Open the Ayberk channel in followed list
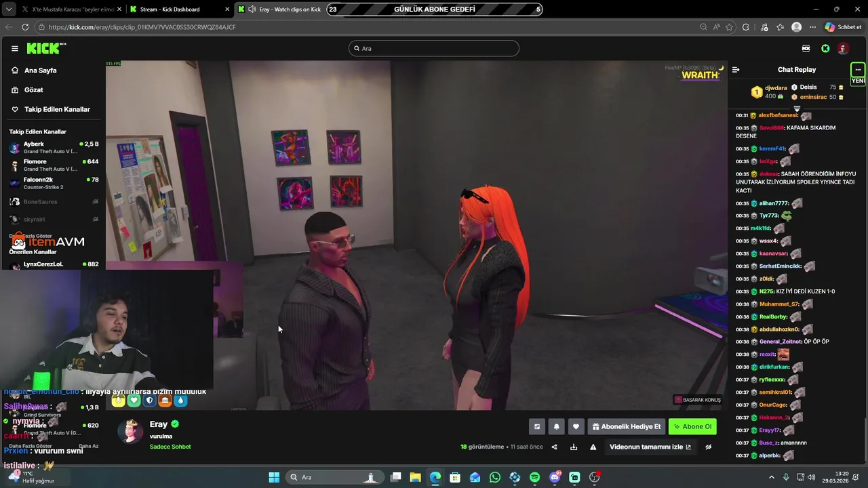This screenshot has width=868, height=488. [53, 147]
